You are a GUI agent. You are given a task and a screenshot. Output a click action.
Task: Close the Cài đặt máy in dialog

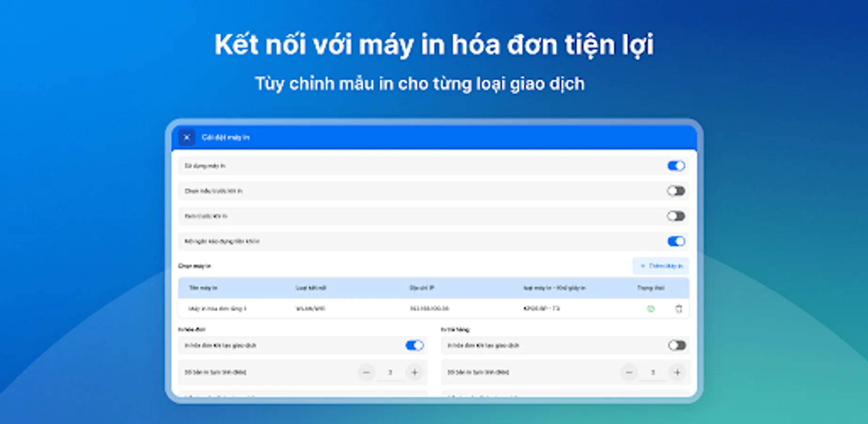tap(187, 137)
